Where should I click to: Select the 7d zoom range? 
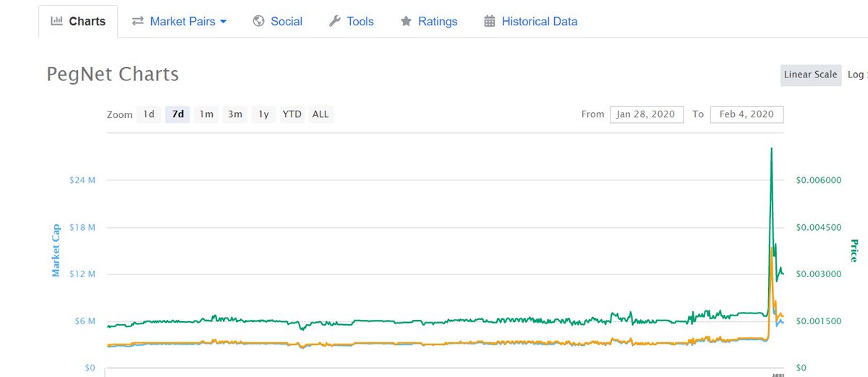pyautogui.click(x=177, y=114)
